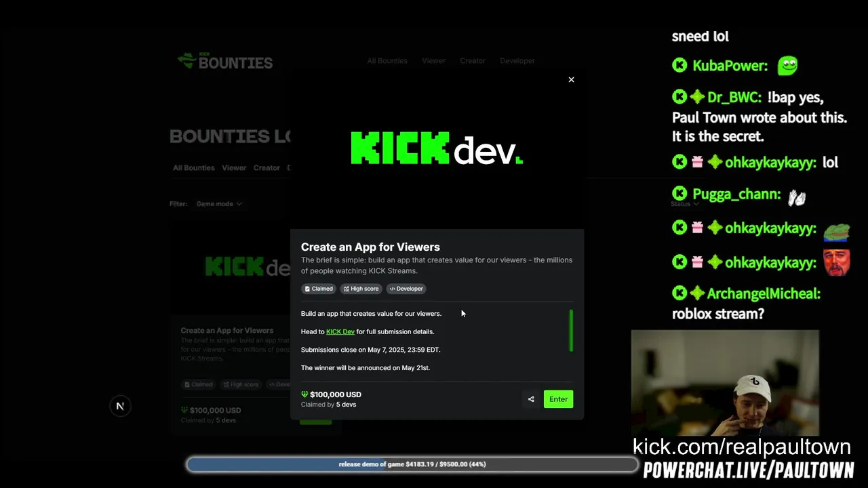Expand the Status dropdown behind chat
The image size is (868, 488).
click(684, 204)
